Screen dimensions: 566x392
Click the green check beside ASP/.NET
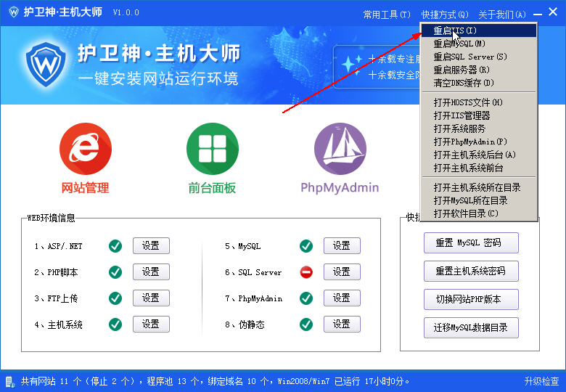pos(115,246)
